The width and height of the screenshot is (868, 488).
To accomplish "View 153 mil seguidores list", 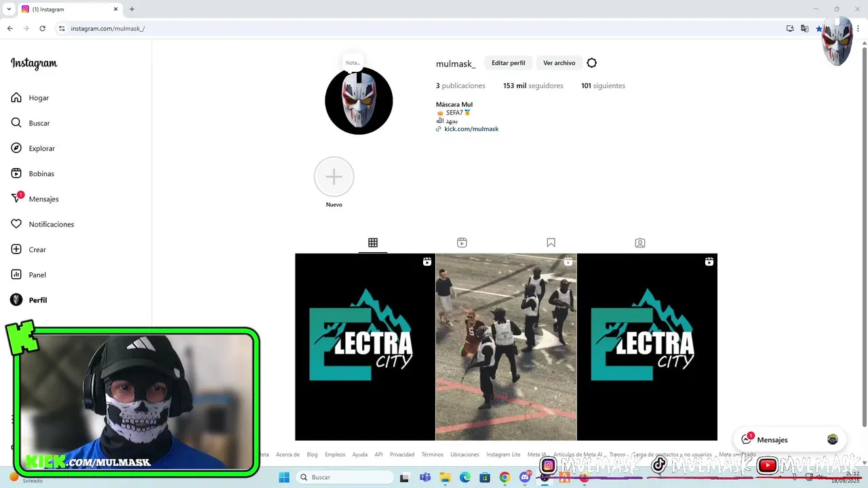I will (x=533, y=86).
